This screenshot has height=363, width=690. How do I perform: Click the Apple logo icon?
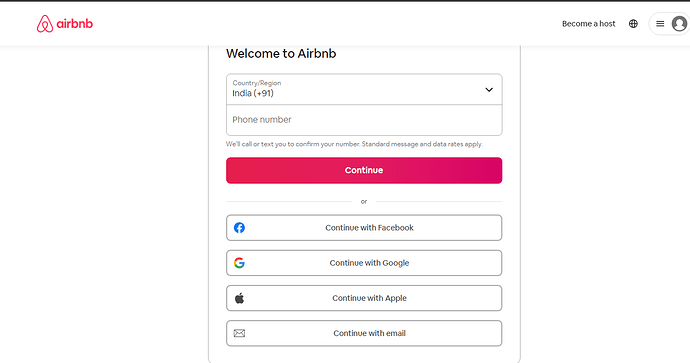(239, 298)
